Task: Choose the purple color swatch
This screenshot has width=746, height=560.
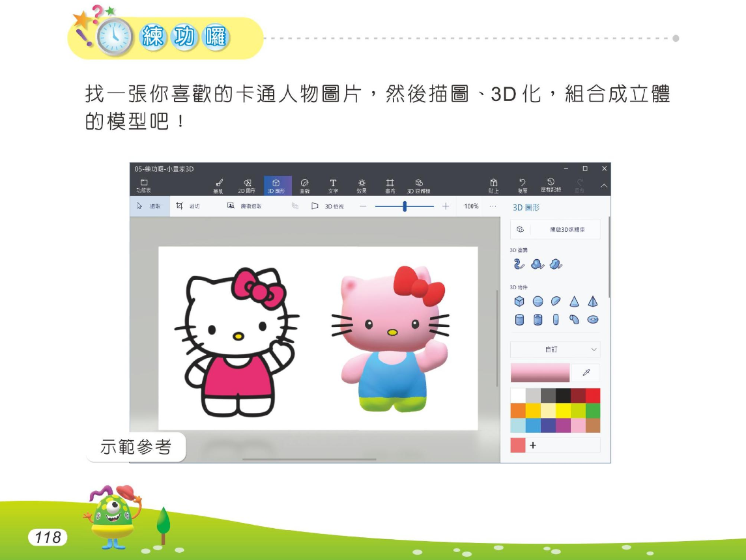Action: point(563,425)
